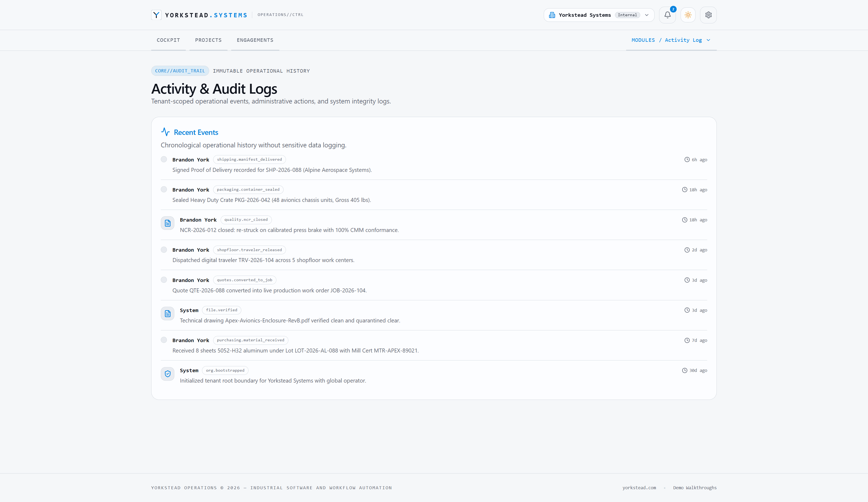Select 'Dispatched digital traveler TRV-2026-104' text

[x=263, y=260]
